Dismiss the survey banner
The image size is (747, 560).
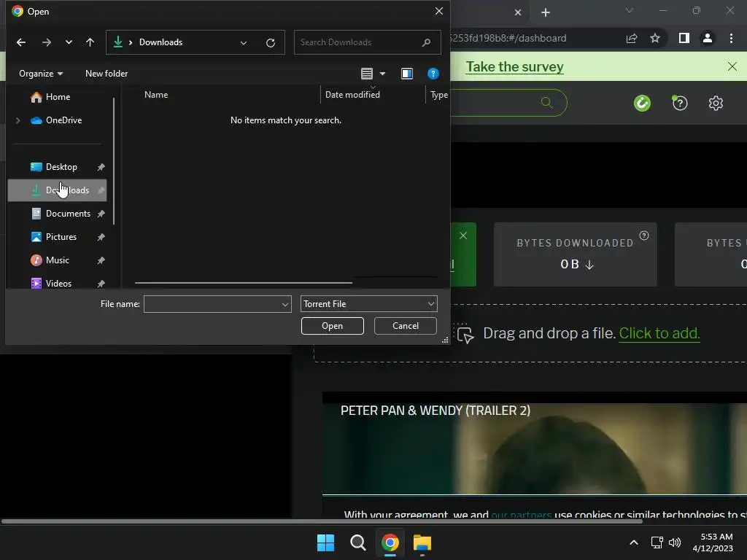[732, 66]
